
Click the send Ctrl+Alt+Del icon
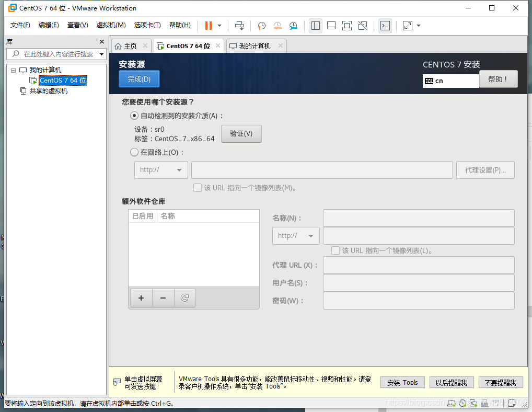239,26
